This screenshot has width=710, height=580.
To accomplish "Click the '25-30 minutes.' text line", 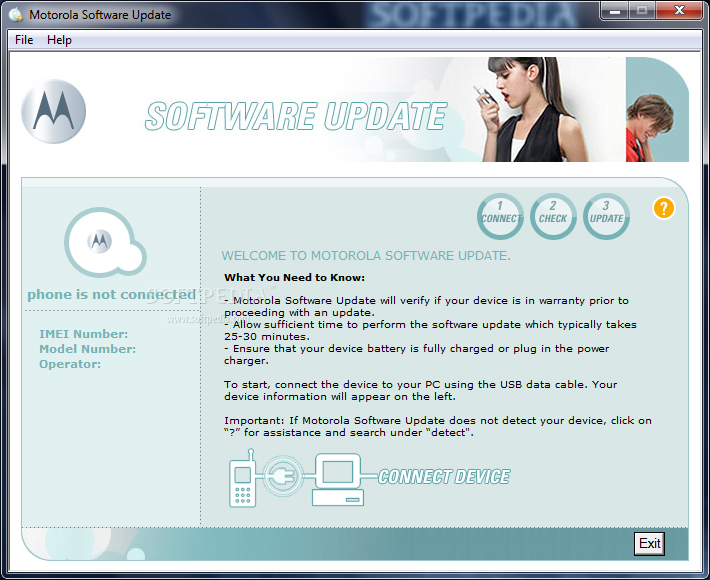I will pyautogui.click(x=267, y=337).
